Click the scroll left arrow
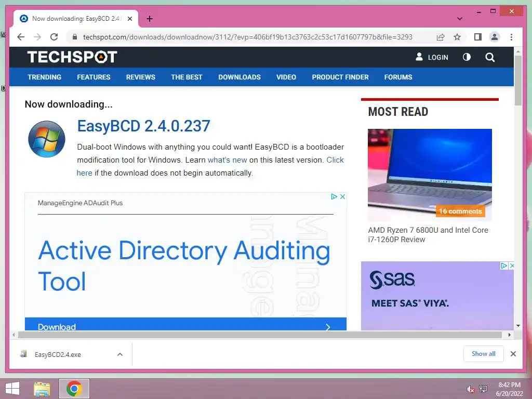The height and width of the screenshot is (399, 532). 13,335
